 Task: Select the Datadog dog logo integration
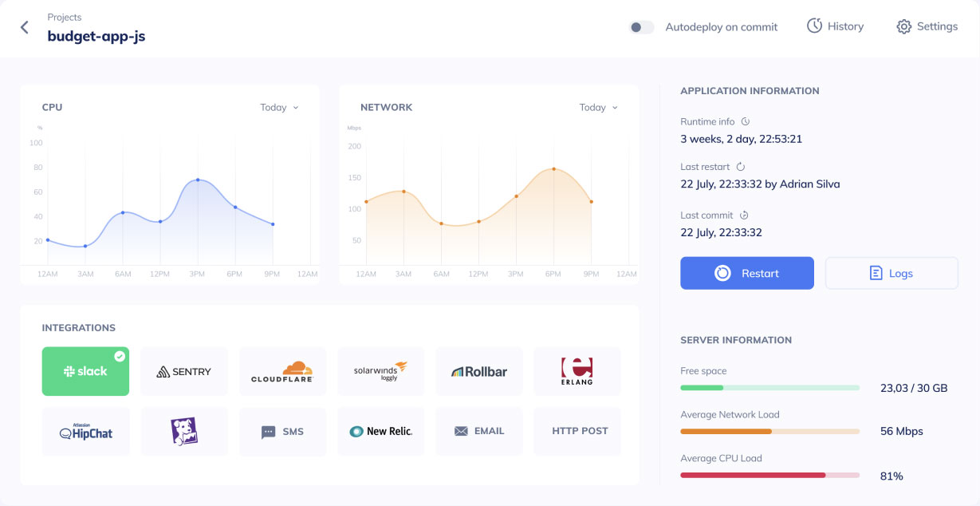pos(184,432)
